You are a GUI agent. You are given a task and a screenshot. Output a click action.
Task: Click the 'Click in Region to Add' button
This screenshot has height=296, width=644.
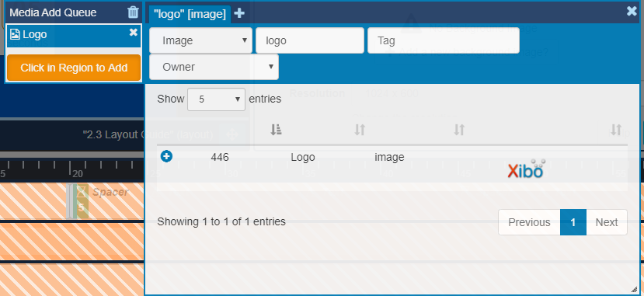pyautogui.click(x=74, y=68)
